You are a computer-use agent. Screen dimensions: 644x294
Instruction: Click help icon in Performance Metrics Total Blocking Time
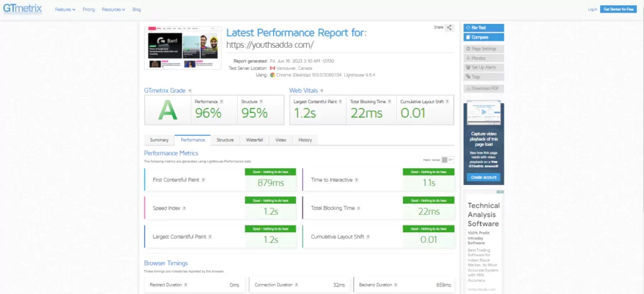coord(358,208)
